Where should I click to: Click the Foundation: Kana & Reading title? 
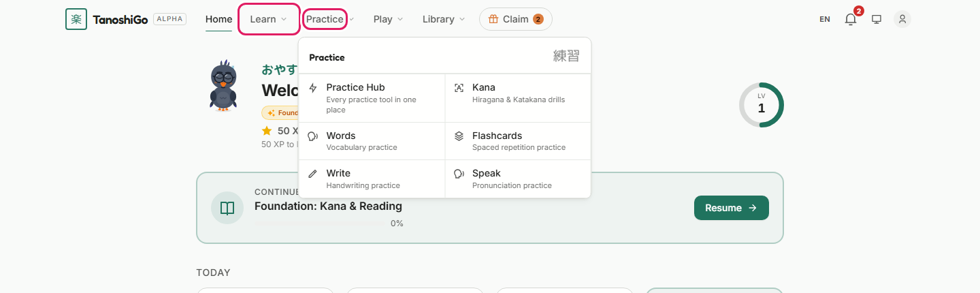coord(328,206)
